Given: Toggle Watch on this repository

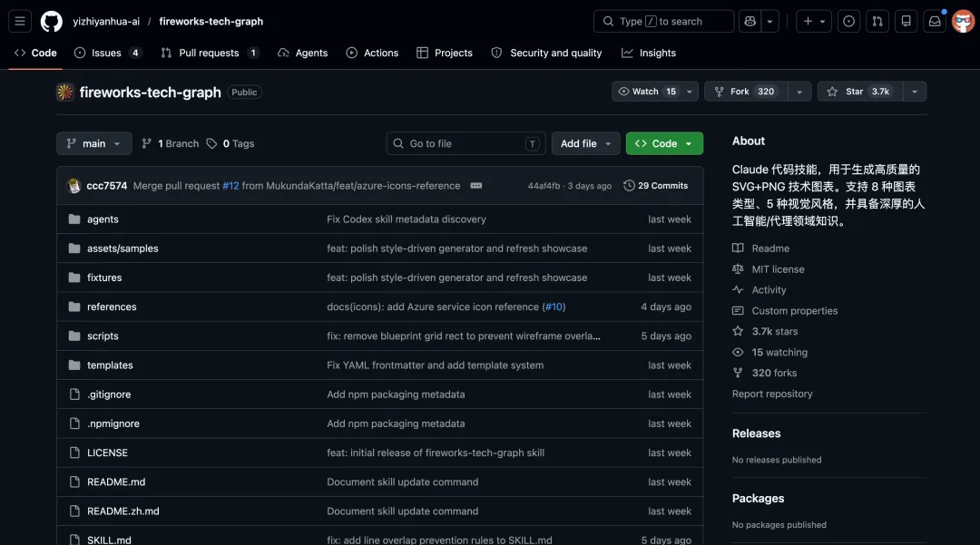Looking at the screenshot, I should 645,92.
